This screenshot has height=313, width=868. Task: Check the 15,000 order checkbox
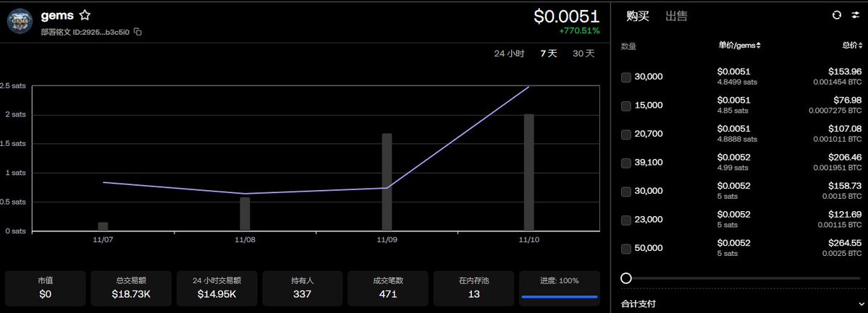(626, 106)
